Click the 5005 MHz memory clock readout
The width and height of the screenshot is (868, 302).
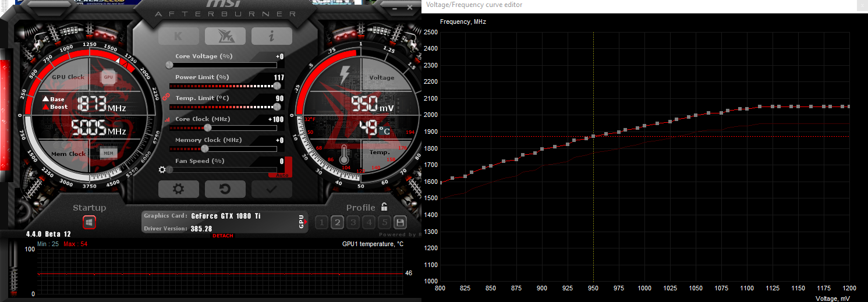[98, 128]
